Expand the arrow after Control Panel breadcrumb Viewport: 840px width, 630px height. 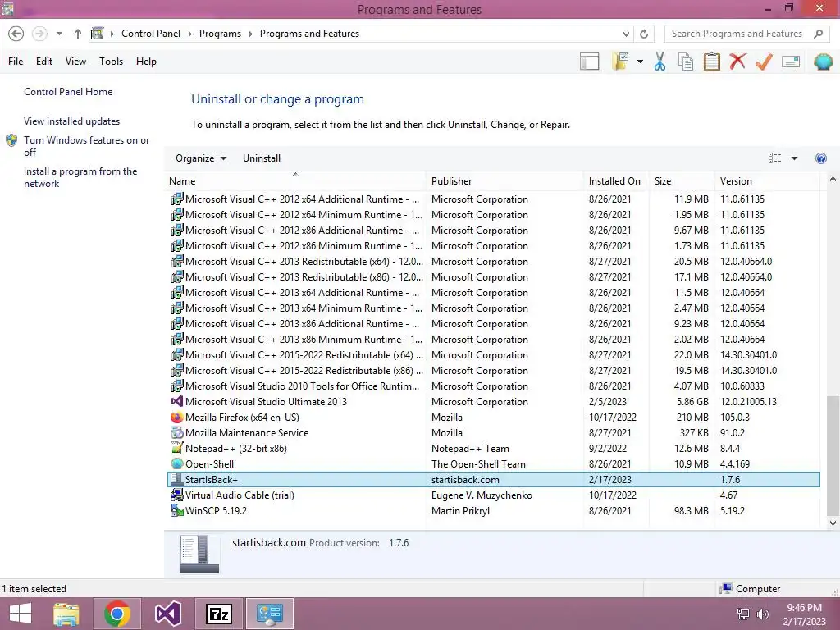[189, 34]
